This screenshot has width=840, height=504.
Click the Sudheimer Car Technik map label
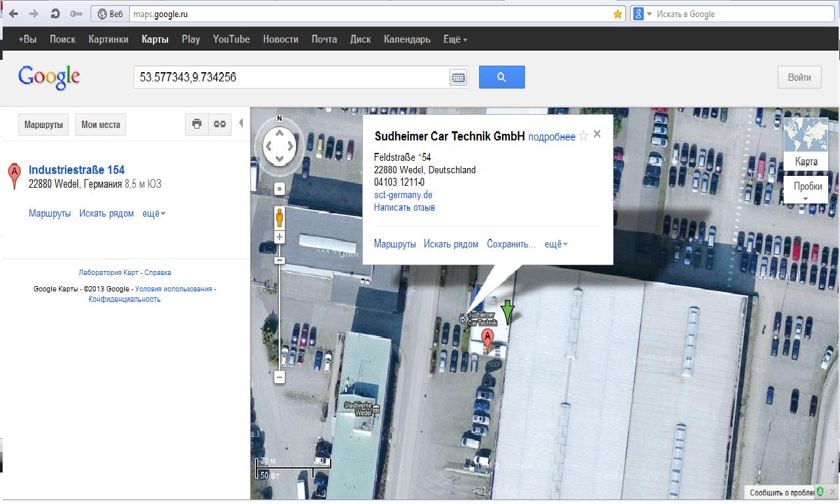pyautogui.click(x=482, y=319)
